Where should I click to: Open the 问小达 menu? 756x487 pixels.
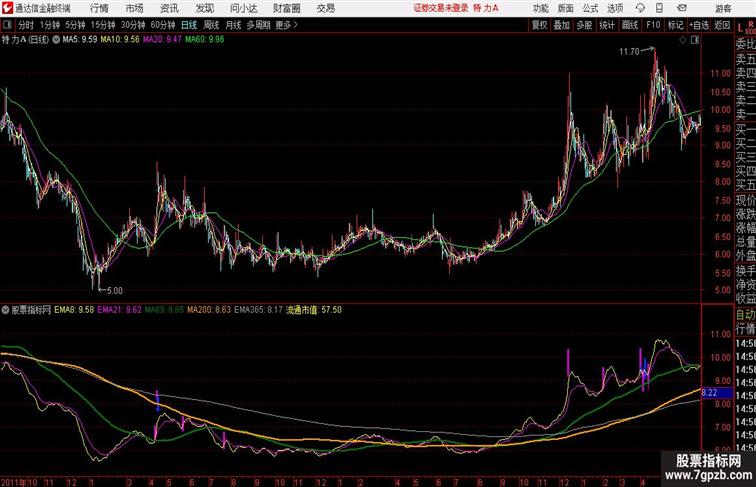(243, 8)
